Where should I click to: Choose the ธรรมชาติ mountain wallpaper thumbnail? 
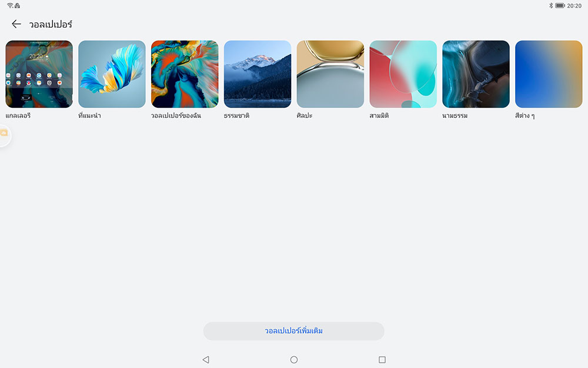[x=258, y=74]
